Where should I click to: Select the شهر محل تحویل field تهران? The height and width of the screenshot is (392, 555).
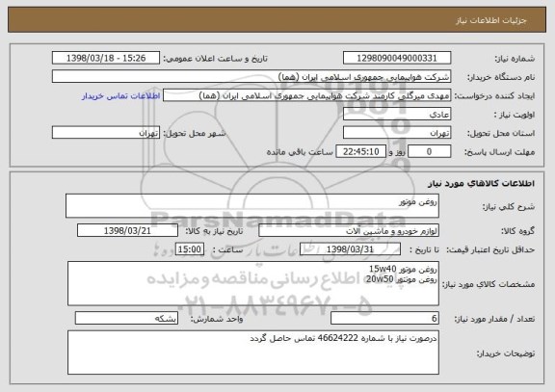pyautogui.click(x=106, y=133)
